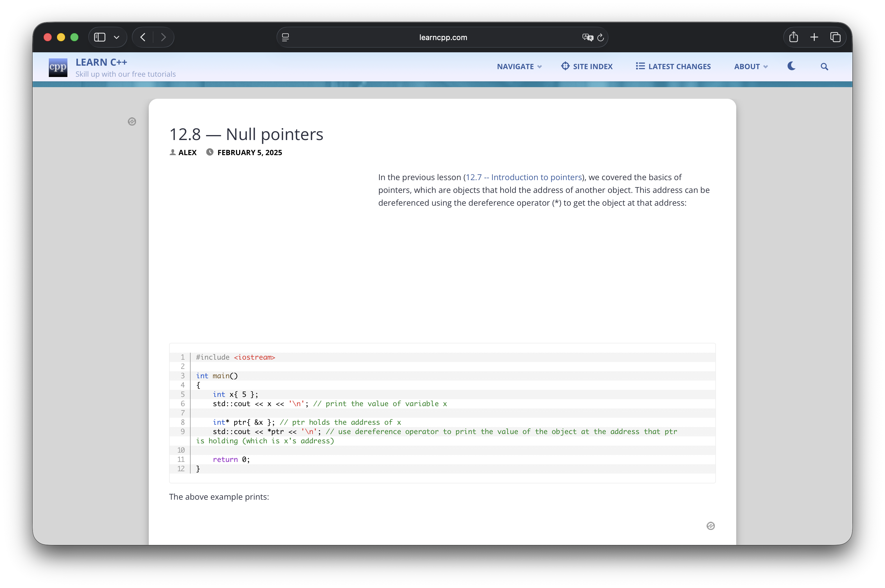Screen dimensions: 885x588
Task: Go back to the previous page
Action: point(143,37)
